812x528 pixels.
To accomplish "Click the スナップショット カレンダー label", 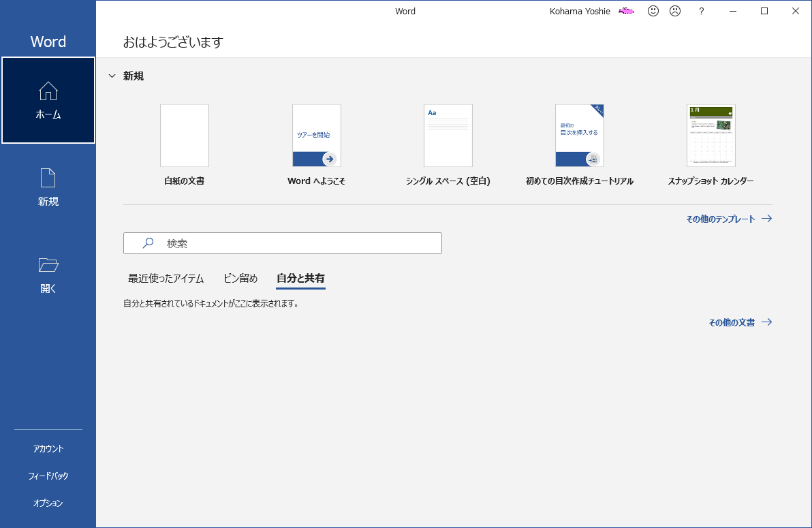I will click(x=710, y=181).
